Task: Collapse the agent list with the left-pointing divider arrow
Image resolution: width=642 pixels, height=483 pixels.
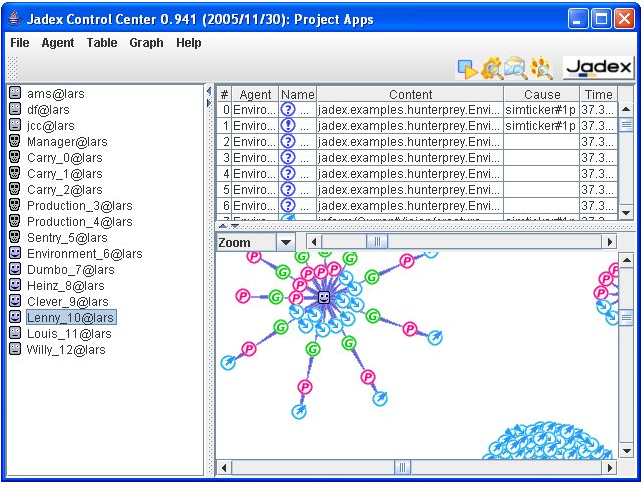Action: 209,90
